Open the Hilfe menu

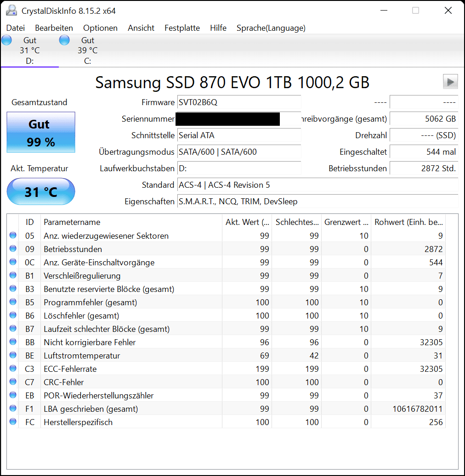(x=218, y=28)
